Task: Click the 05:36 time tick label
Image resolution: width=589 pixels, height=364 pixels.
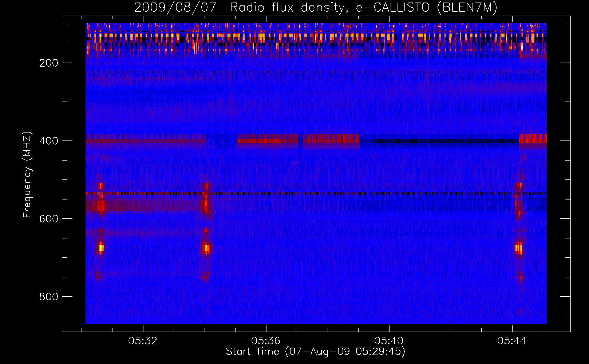Action: pyautogui.click(x=266, y=341)
